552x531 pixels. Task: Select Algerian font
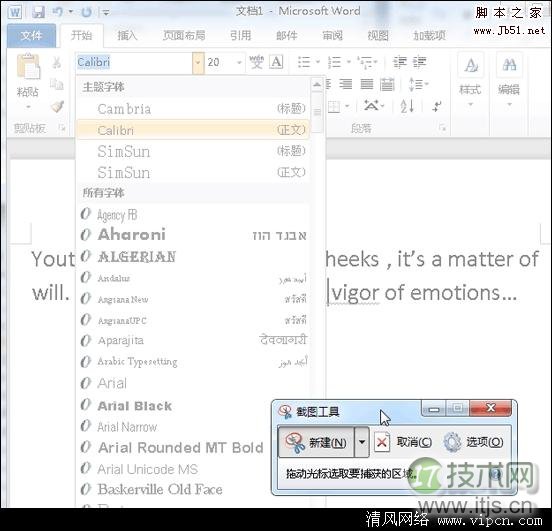click(193, 256)
